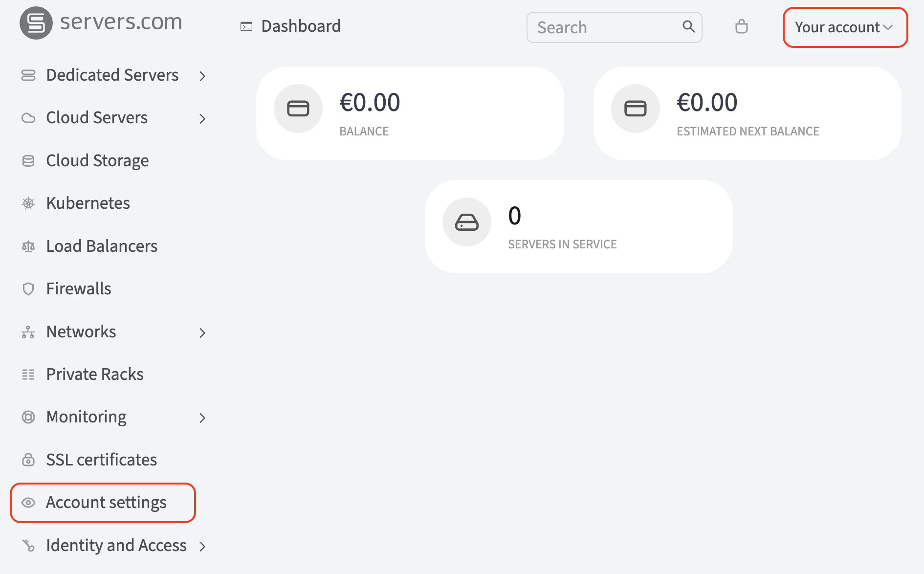
Task: Expand the Identity and Access chevron
Action: (202, 546)
